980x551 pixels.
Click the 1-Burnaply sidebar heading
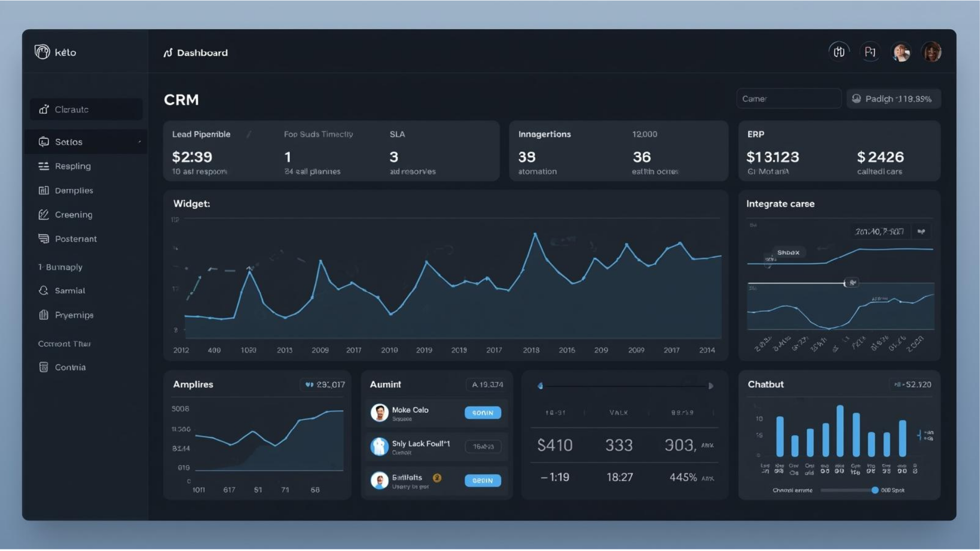(x=60, y=267)
